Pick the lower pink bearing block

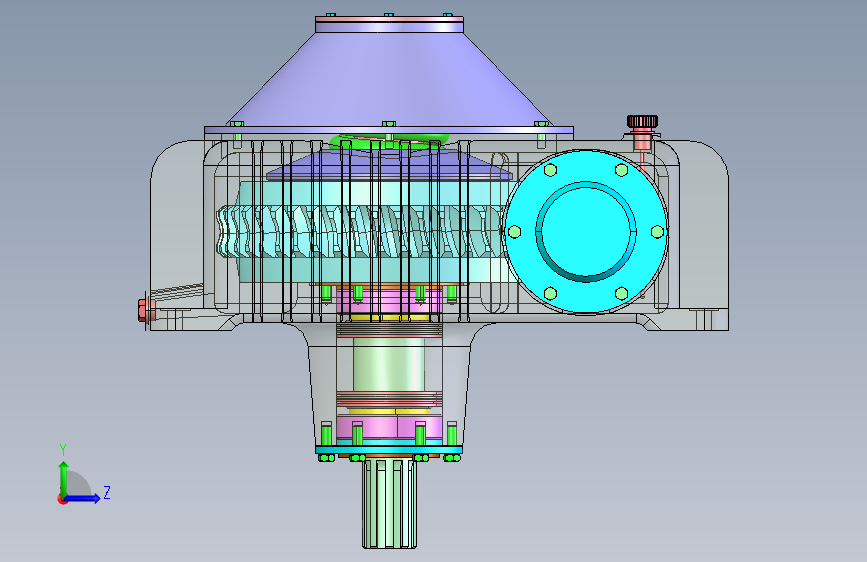(389, 426)
